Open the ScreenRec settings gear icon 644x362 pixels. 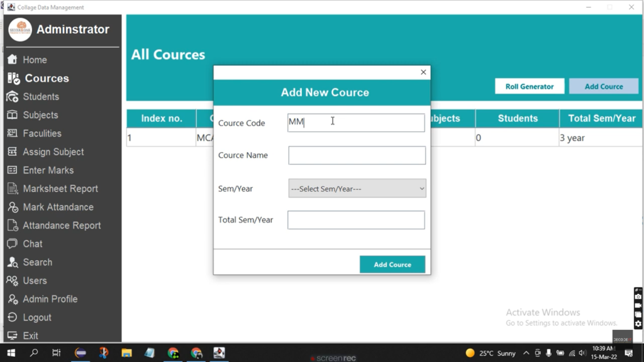tap(638, 324)
